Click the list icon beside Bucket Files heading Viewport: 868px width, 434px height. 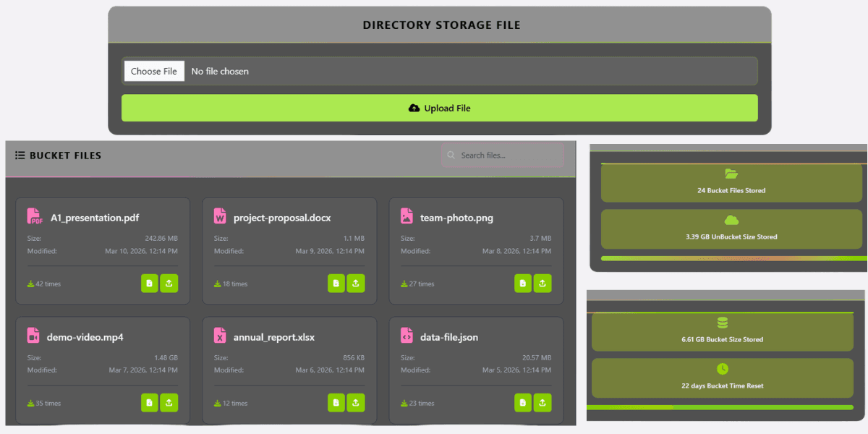click(20, 156)
